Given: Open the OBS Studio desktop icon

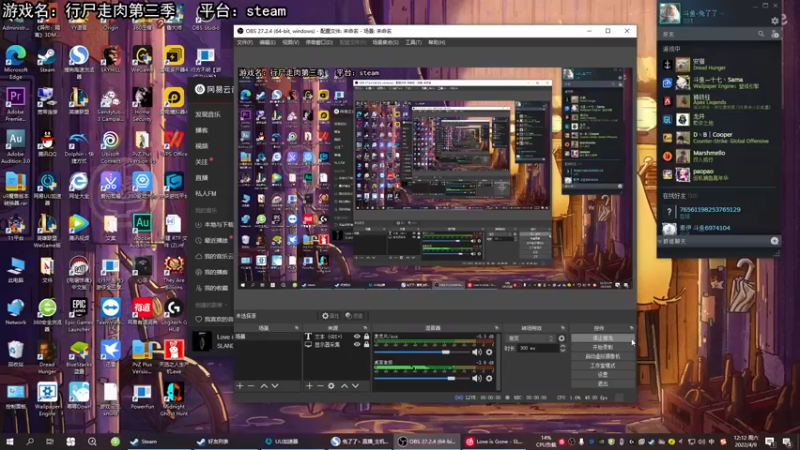Looking at the screenshot, I should click(x=205, y=20).
